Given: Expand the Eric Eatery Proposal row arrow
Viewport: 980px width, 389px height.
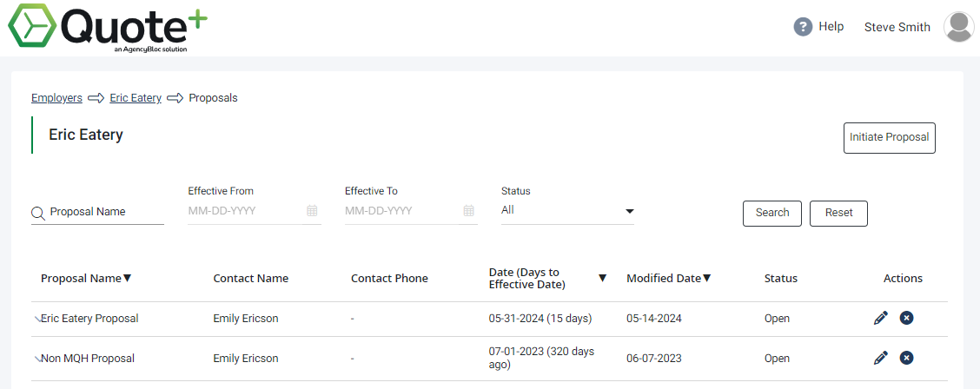Looking at the screenshot, I should tap(36, 319).
